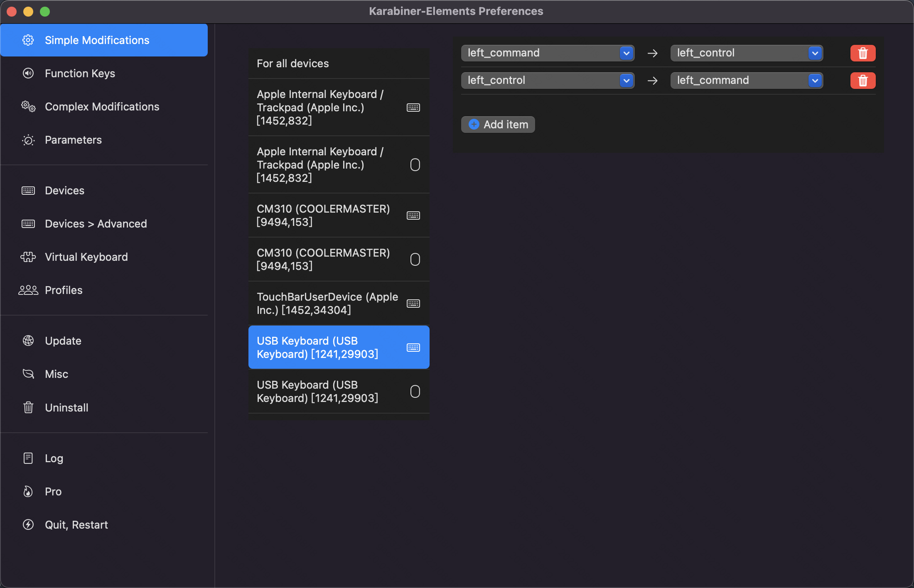Screen dimensions: 914x588
Task: Click mouse icon of second USB Keyboard
Action: pos(415,392)
